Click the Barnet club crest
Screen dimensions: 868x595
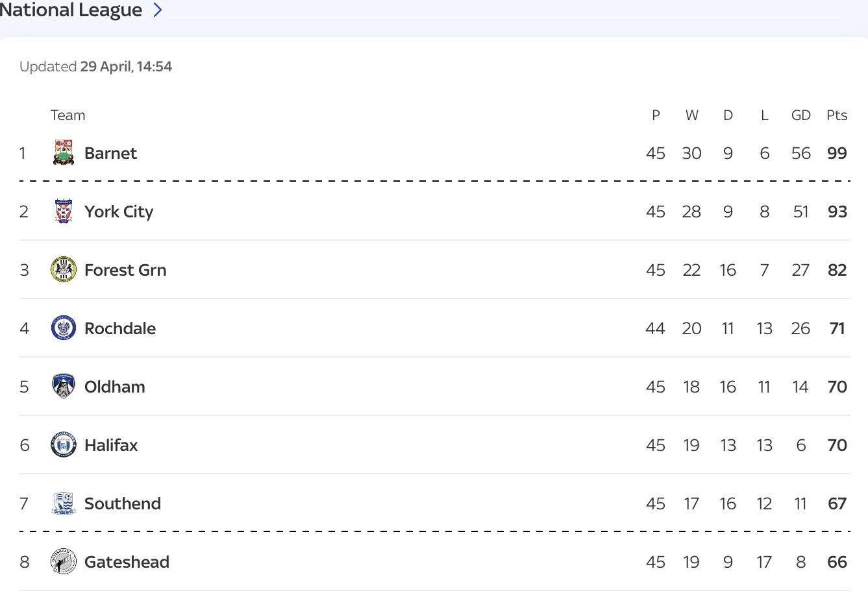(64, 153)
